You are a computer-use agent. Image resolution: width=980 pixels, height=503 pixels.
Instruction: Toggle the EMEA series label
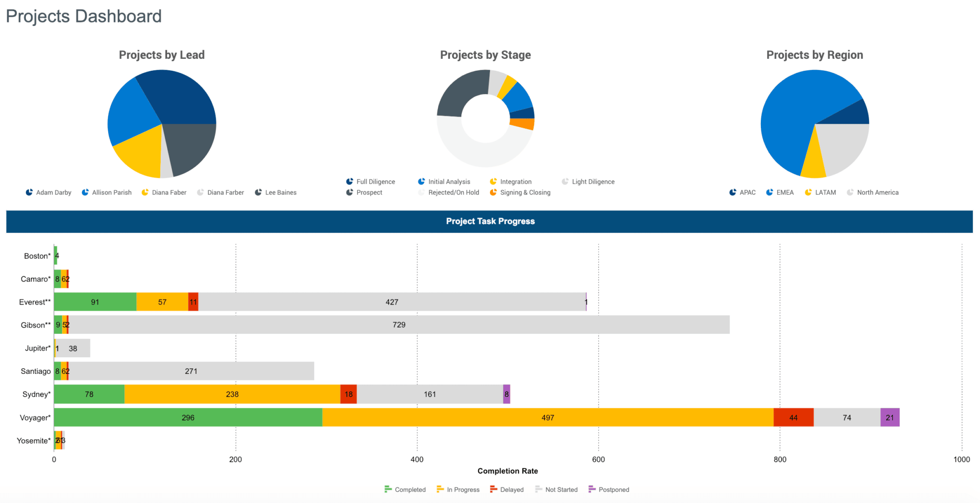point(785,192)
